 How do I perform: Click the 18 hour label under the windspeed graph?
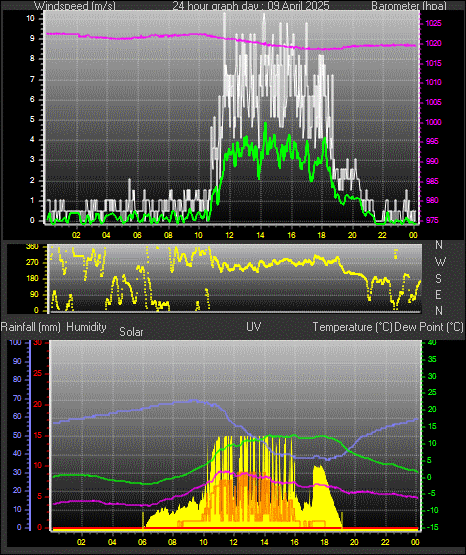[321, 235]
